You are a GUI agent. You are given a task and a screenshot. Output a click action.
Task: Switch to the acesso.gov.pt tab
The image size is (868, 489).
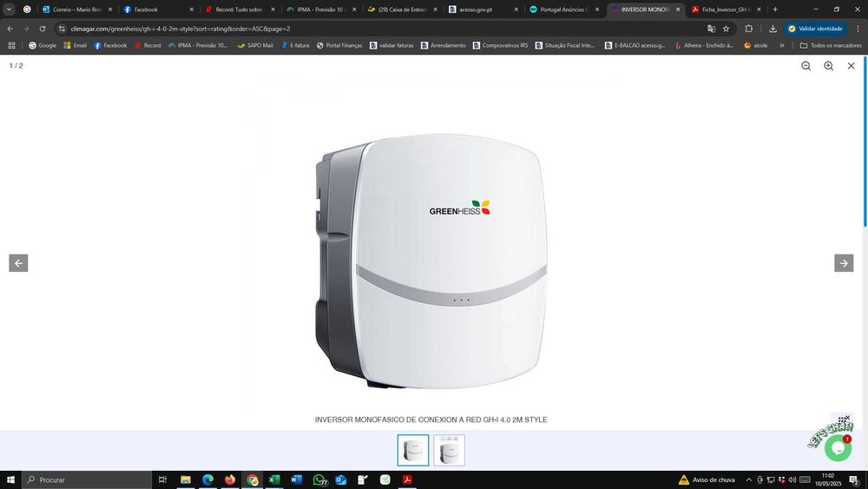[483, 10]
